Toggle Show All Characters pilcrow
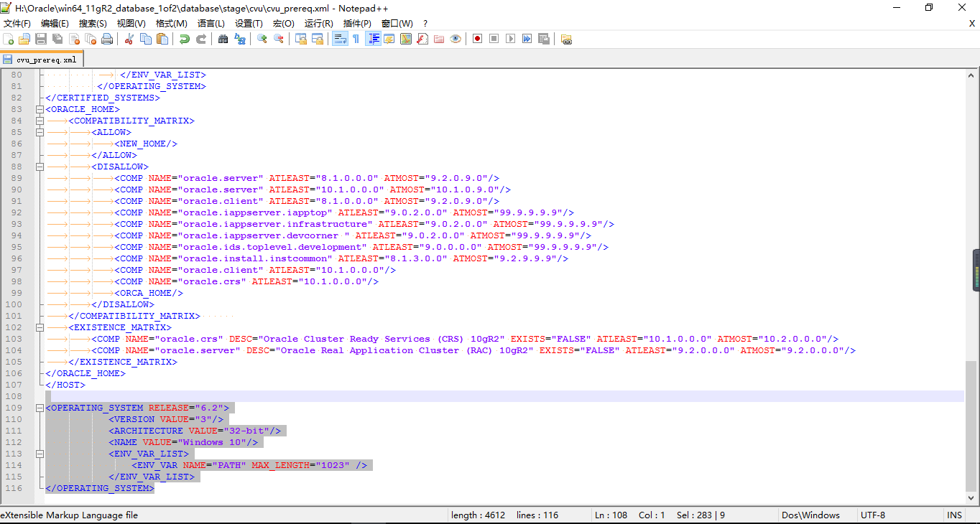This screenshot has height=524, width=980. point(356,39)
